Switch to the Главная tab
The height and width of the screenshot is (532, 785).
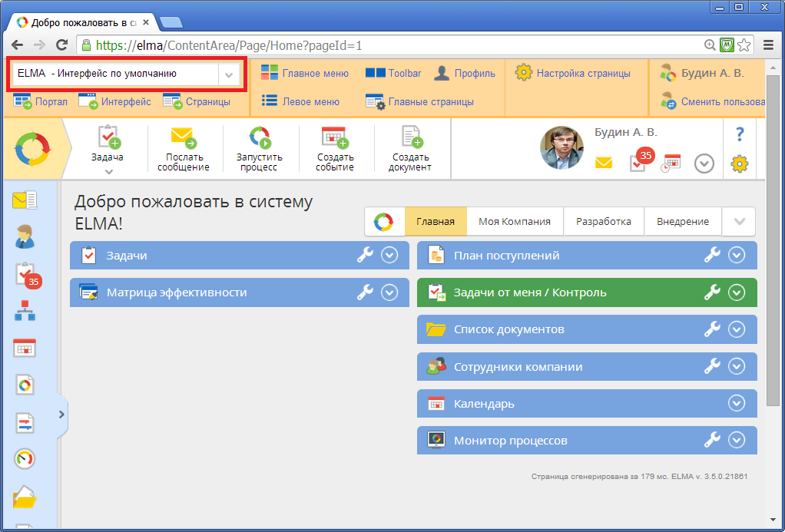(436, 221)
